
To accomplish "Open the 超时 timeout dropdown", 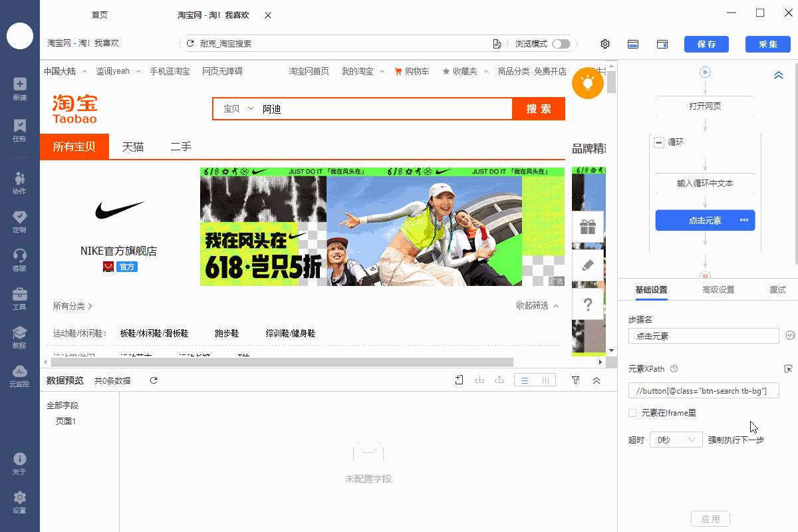I will click(x=676, y=440).
